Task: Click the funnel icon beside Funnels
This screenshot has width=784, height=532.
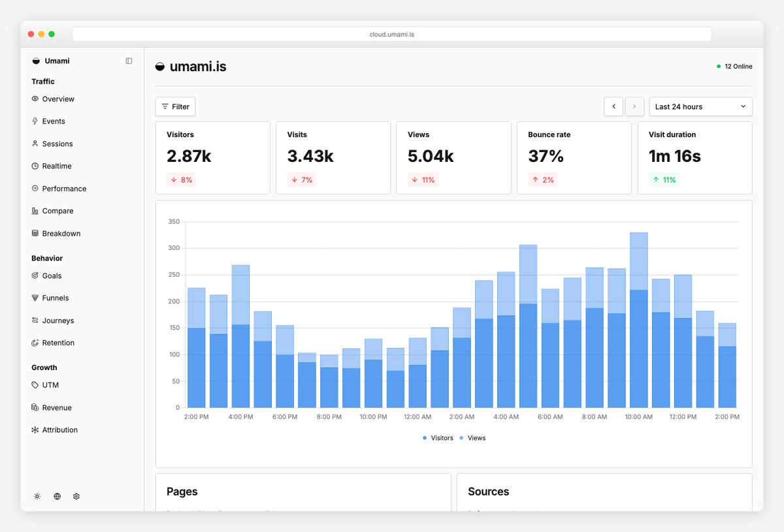Action: [x=35, y=298]
